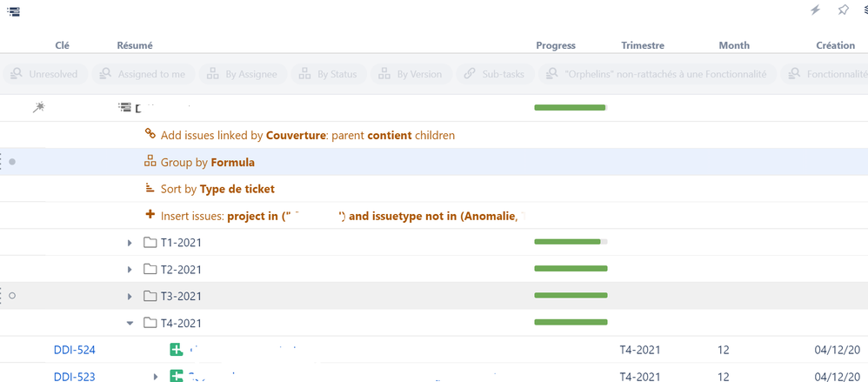Toggle the filled dot on Group by row
The width and height of the screenshot is (868, 382).
pyautogui.click(x=12, y=162)
